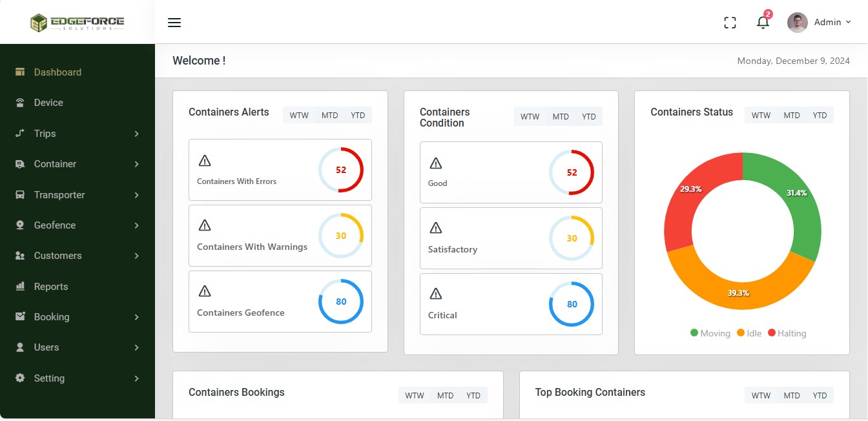The image size is (868, 421).
Task: Expand the Trips submenu
Action: click(x=136, y=134)
